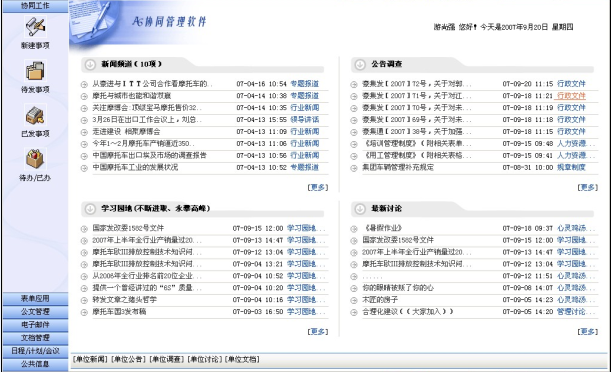Select the 协同工作 sidebar tab
611x372 pixels.
[35, 6]
